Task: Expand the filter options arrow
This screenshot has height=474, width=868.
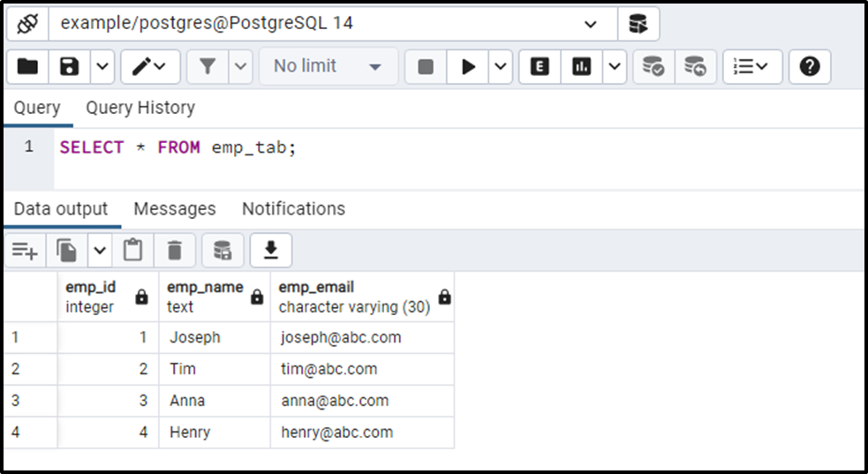Action: coord(240,67)
